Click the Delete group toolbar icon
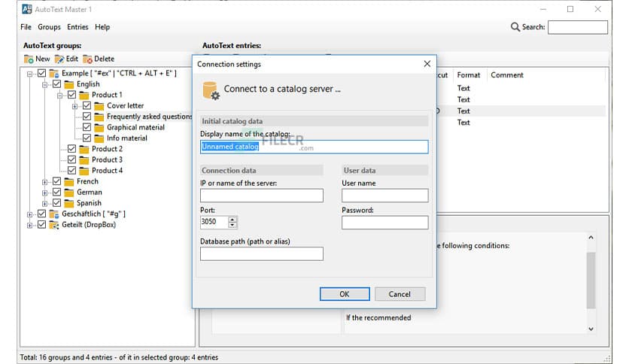 [x=87, y=59]
